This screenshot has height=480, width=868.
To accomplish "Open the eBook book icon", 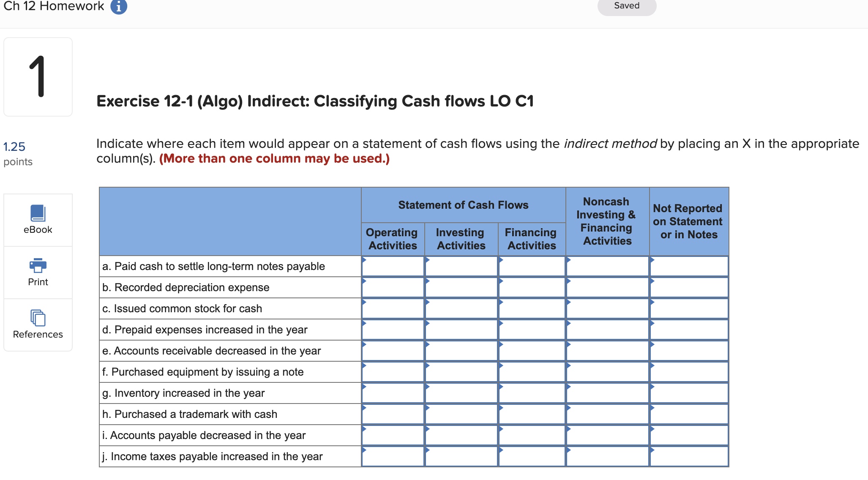I will tap(38, 213).
